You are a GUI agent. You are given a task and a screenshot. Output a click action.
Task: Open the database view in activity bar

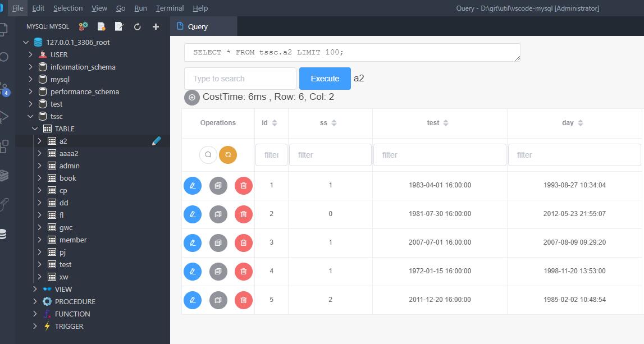(x=3, y=234)
